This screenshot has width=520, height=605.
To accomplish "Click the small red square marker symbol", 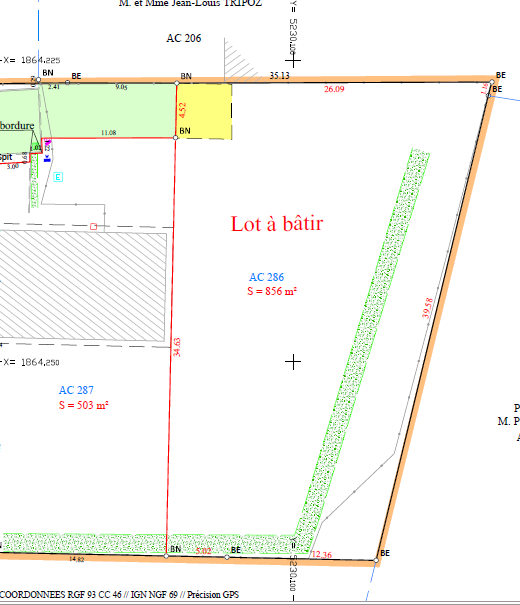I will click(93, 226).
